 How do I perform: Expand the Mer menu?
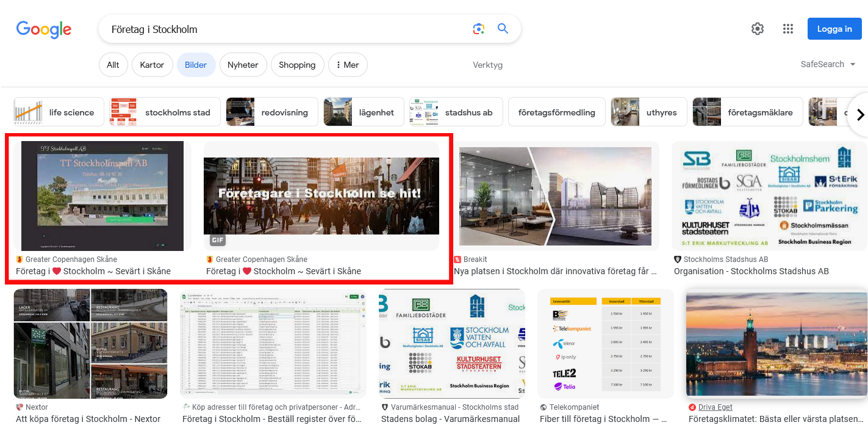point(348,65)
